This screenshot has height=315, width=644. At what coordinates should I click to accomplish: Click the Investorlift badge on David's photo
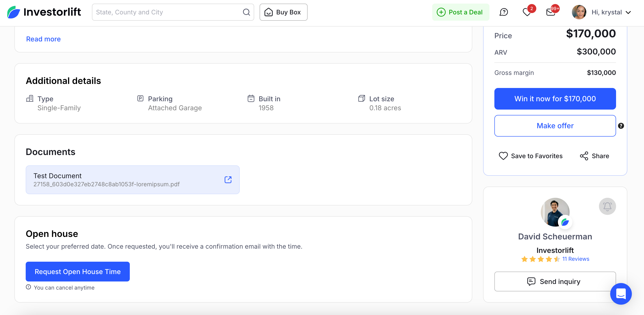point(565,222)
